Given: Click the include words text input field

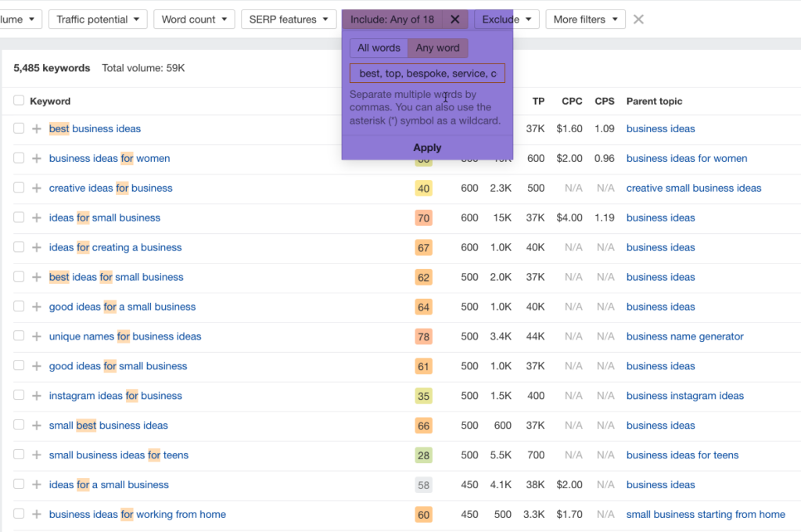Looking at the screenshot, I should 427,74.
